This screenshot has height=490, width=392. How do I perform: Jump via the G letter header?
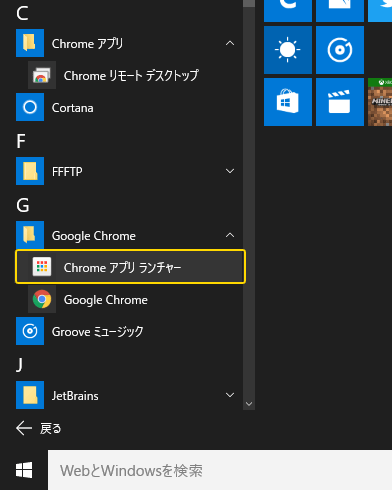click(23, 205)
